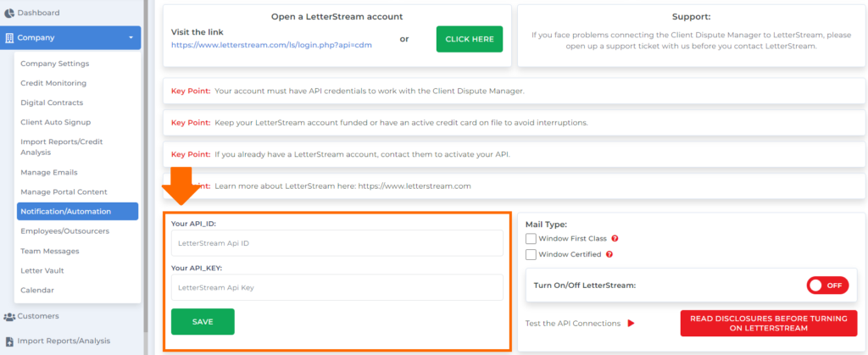Click red play arrow for API test
Image resolution: width=868 pixels, height=355 pixels.
point(631,324)
